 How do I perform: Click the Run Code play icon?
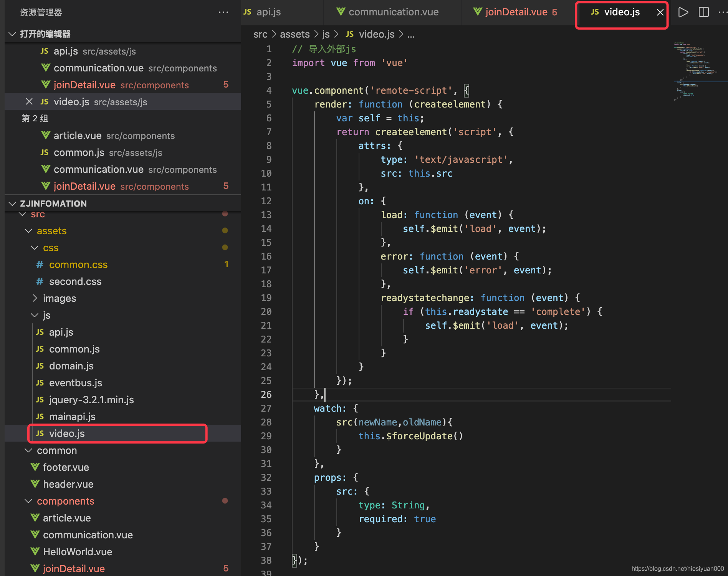pyautogui.click(x=683, y=12)
